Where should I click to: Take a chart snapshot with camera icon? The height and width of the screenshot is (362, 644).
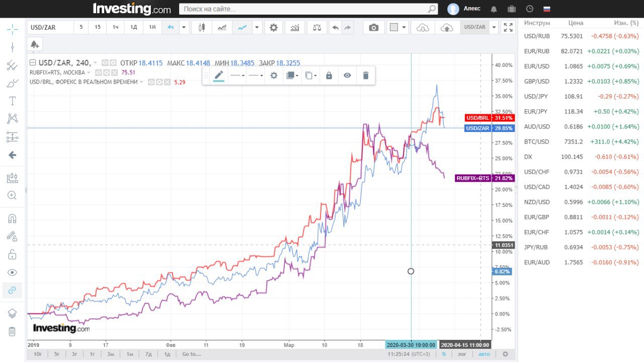point(373,28)
